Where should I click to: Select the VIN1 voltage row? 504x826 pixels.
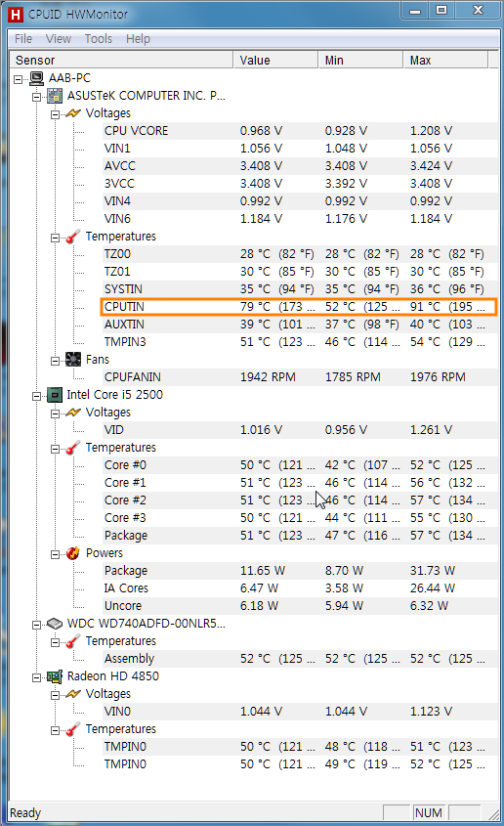tap(300, 149)
